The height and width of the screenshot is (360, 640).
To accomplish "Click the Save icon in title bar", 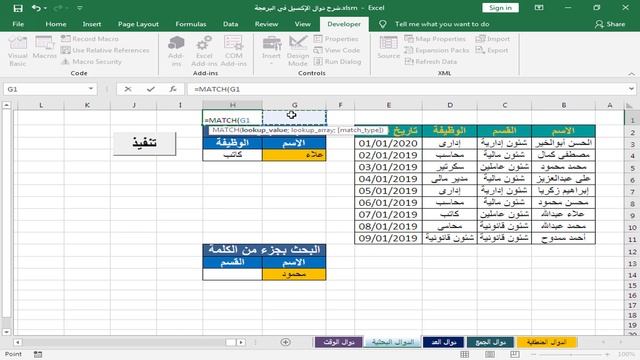I will click(x=18, y=8).
